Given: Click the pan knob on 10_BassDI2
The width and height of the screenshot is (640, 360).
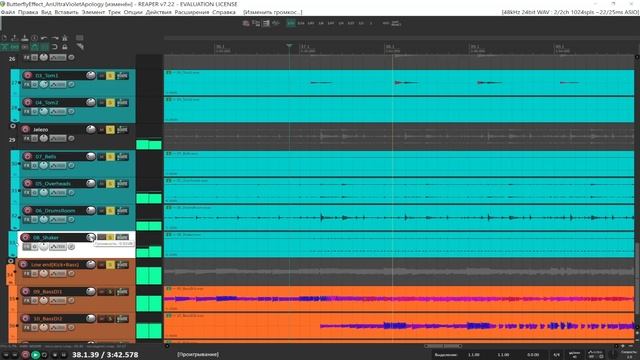Looking at the screenshot, I should click(44, 327).
